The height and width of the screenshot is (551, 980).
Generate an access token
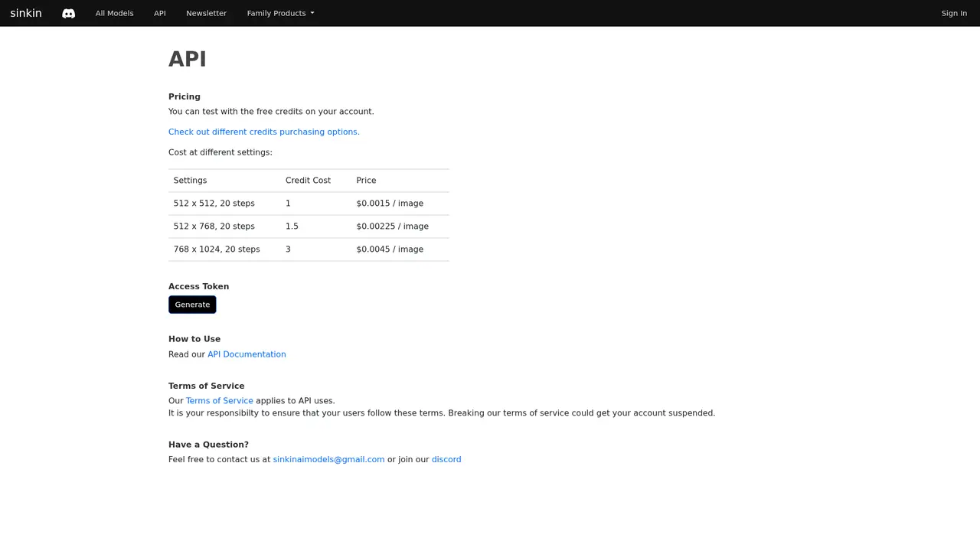point(192,305)
